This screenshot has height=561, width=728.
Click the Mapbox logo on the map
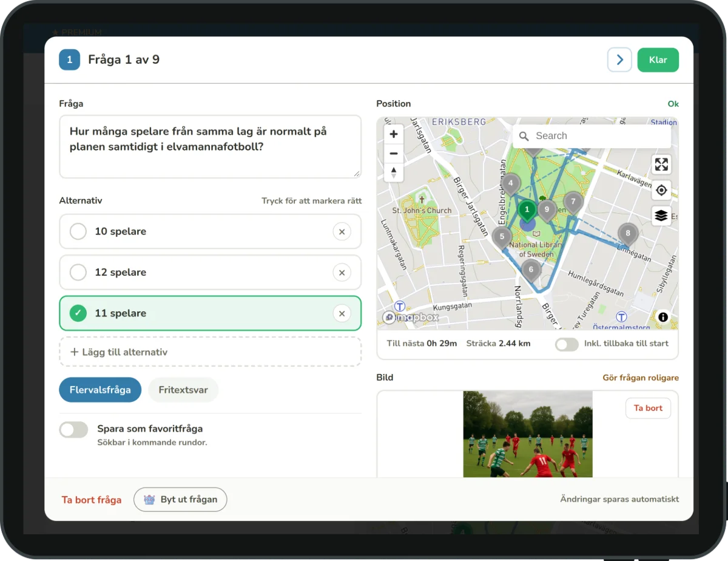[x=410, y=317]
